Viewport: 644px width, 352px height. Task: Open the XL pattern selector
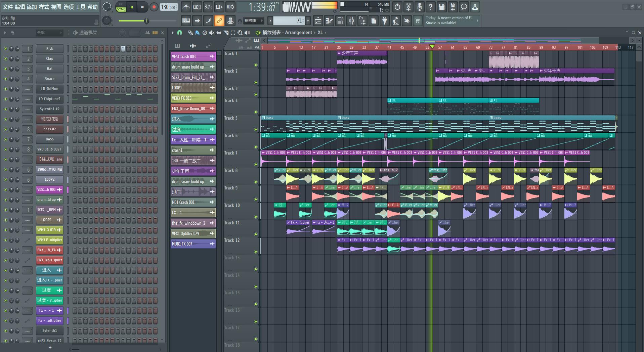289,21
